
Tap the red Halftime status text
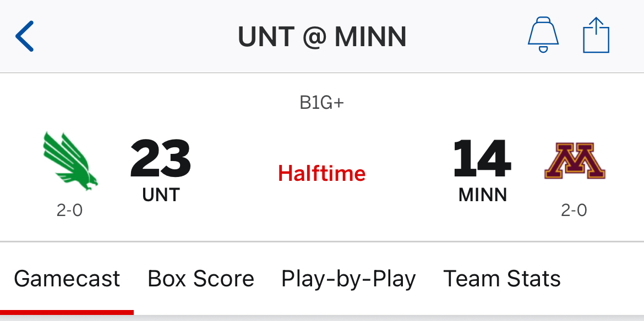coord(321,174)
